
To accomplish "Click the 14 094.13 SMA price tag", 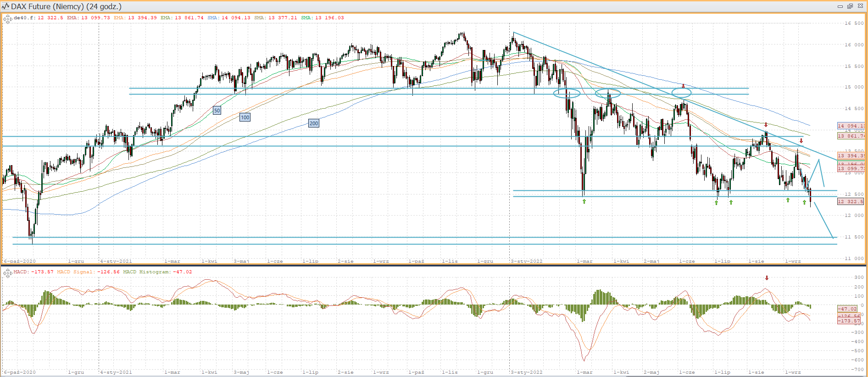I will (x=851, y=126).
